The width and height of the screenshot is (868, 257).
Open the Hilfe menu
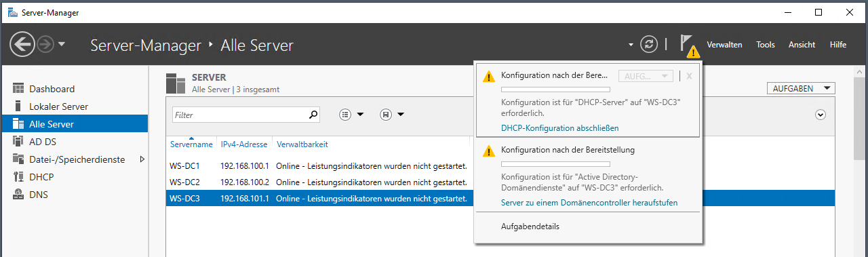837,45
